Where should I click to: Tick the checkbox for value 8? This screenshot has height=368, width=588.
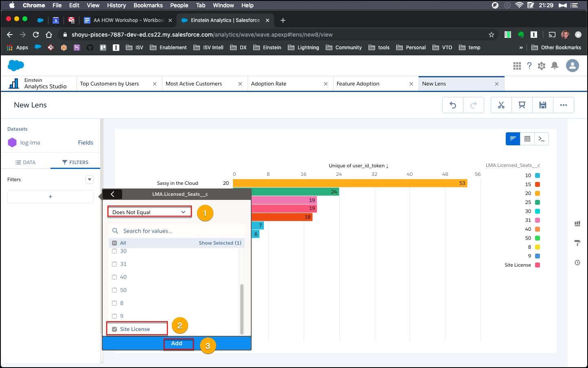pyautogui.click(x=114, y=303)
